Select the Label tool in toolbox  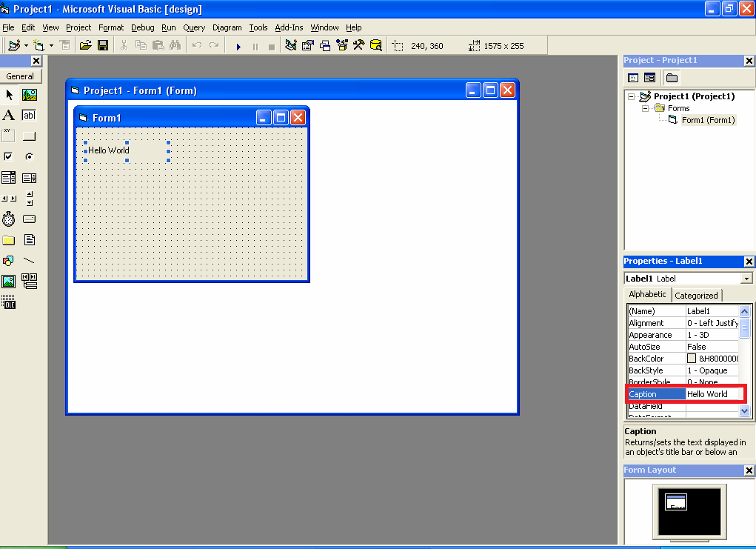pos(8,116)
